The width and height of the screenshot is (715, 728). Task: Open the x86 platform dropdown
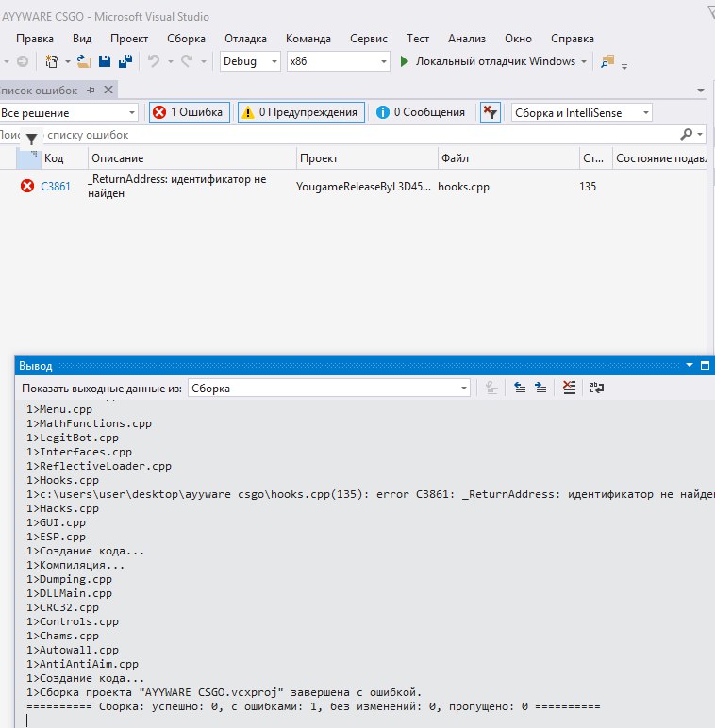click(x=338, y=61)
